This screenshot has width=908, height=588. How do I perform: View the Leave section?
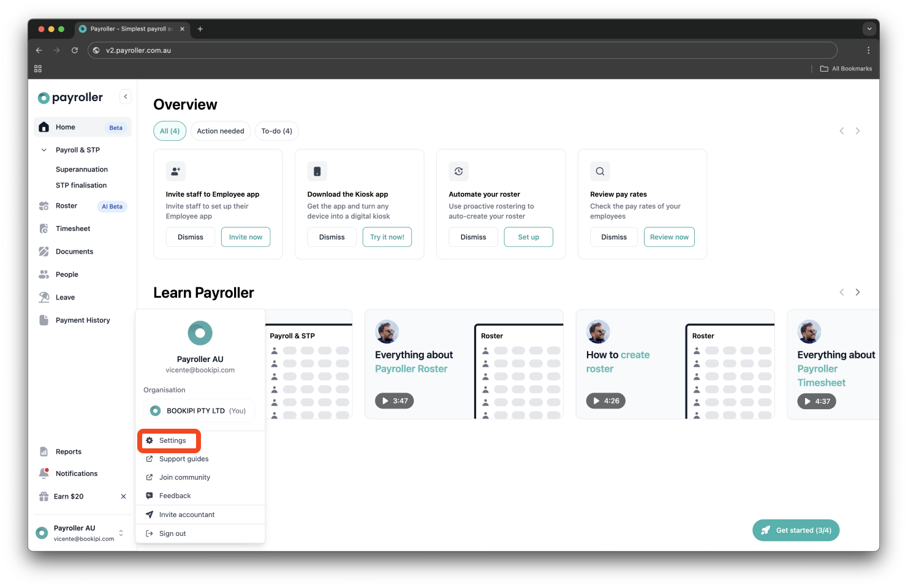tap(64, 297)
